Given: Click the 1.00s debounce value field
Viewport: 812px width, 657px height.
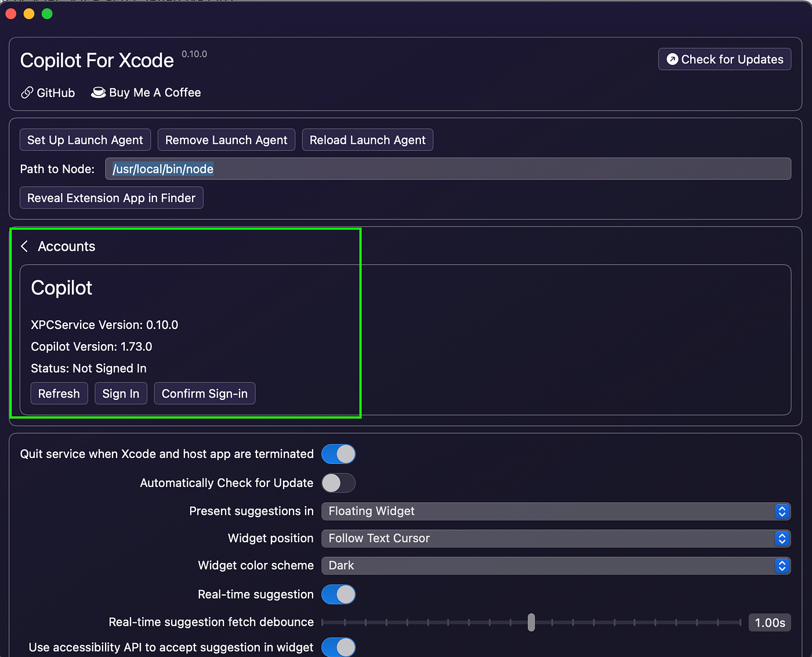Looking at the screenshot, I should point(770,623).
